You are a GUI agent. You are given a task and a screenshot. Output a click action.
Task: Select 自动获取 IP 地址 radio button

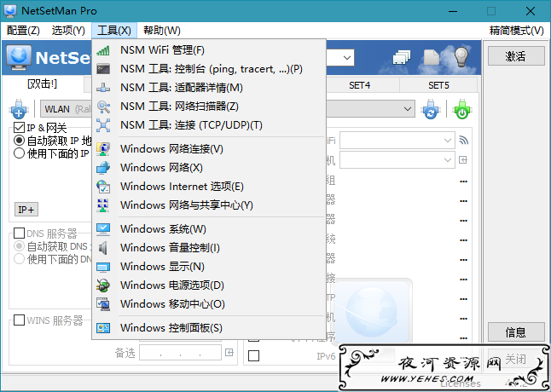[x=19, y=141]
